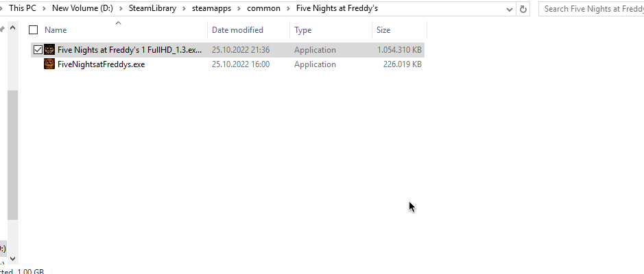Uncheck the Five Nights at Freddy's 1 FullHD checkbox
The width and height of the screenshot is (644, 274).
coord(38,49)
